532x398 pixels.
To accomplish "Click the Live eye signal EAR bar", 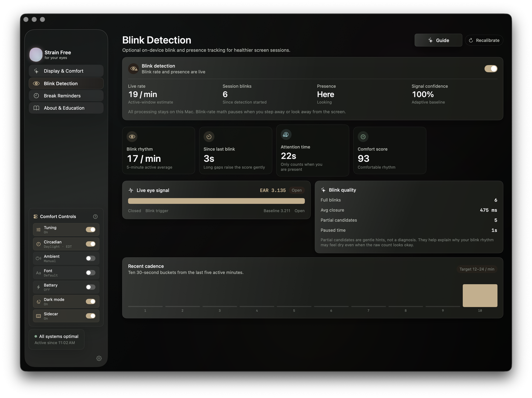I will tap(216, 201).
